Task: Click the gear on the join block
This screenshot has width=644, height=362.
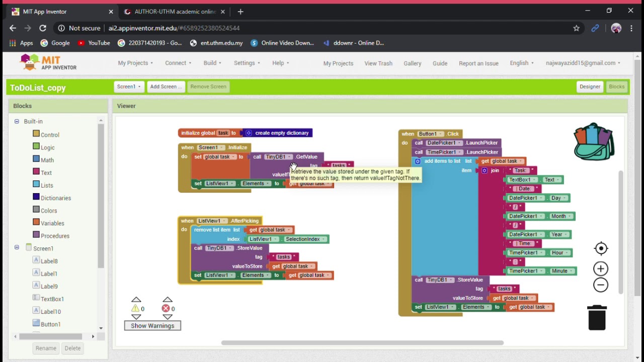Action: click(485, 170)
